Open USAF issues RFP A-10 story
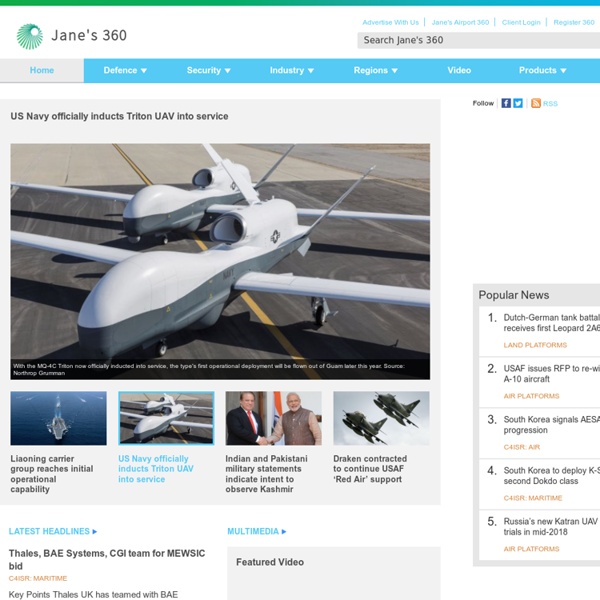Image resolution: width=600 pixels, height=600 pixels. pos(551,374)
